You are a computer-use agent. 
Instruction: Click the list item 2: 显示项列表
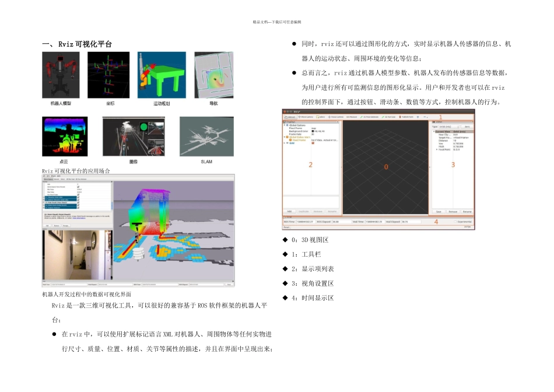point(313,269)
